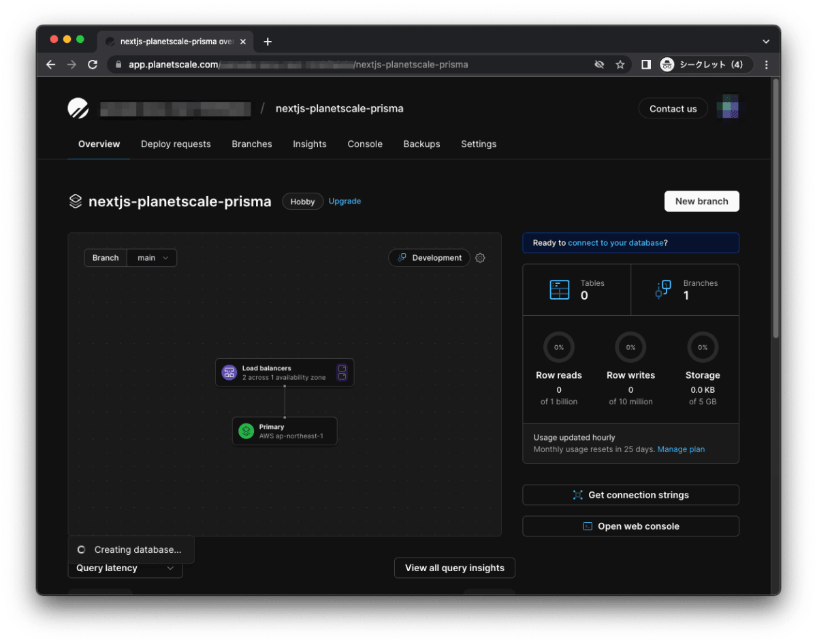Open the Console tab

pos(365,144)
